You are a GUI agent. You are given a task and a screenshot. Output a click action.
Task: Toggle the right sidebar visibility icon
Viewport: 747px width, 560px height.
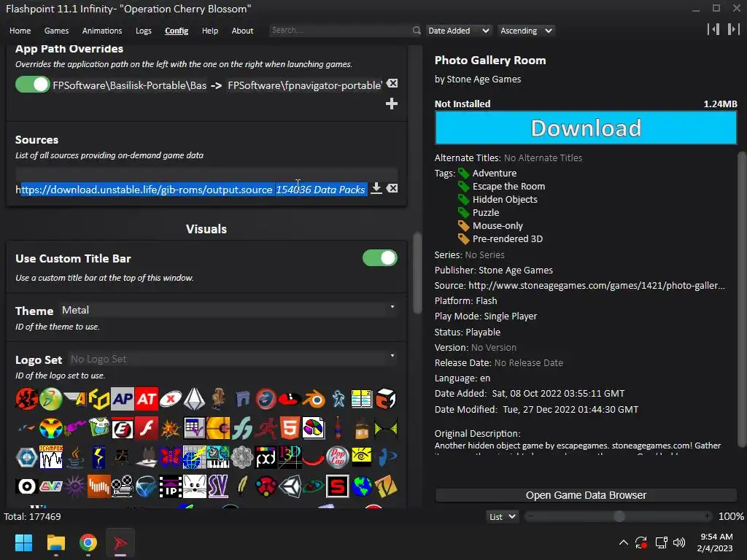734,29
